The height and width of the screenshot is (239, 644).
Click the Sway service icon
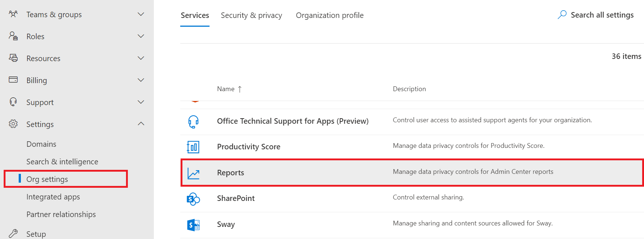click(193, 225)
